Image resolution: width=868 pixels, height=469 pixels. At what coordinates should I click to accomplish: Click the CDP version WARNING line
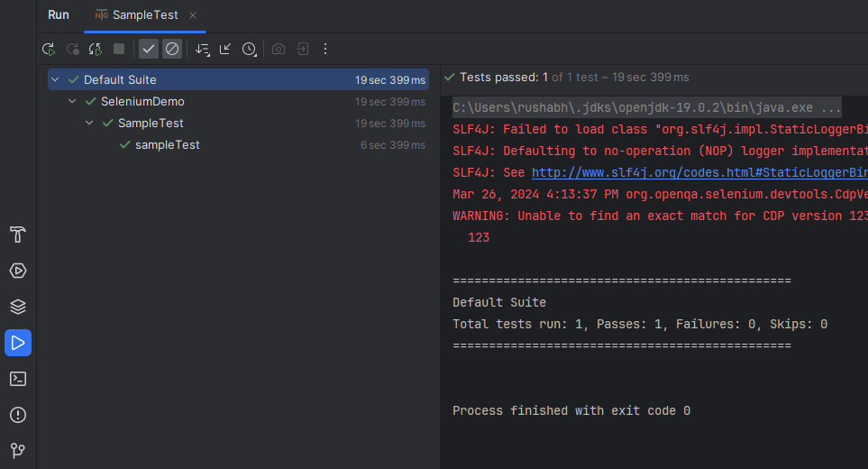click(660, 216)
